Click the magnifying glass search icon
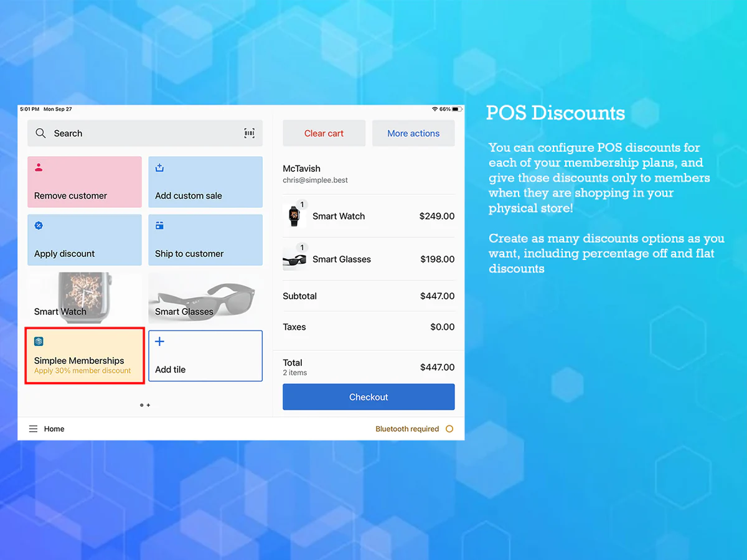The height and width of the screenshot is (560, 747). coord(40,133)
